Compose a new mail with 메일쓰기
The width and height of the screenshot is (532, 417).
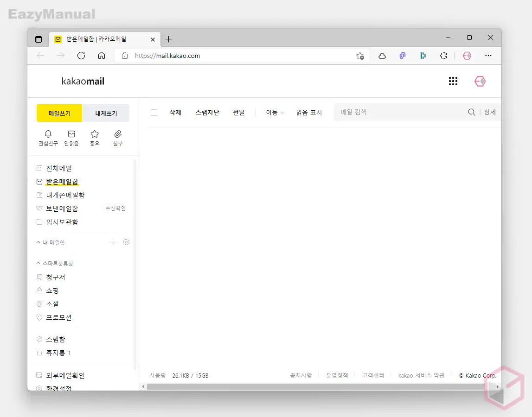[x=59, y=113]
